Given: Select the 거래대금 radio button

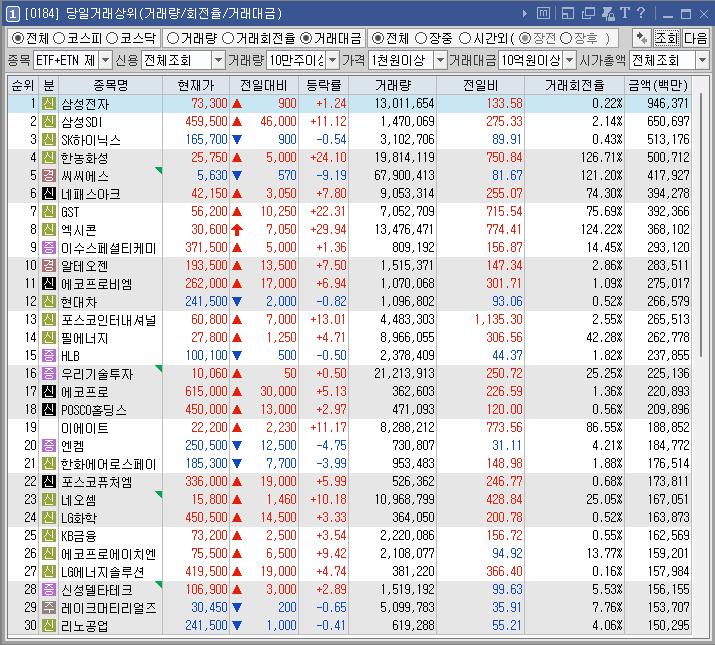Looking at the screenshot, I should [306, 38].
